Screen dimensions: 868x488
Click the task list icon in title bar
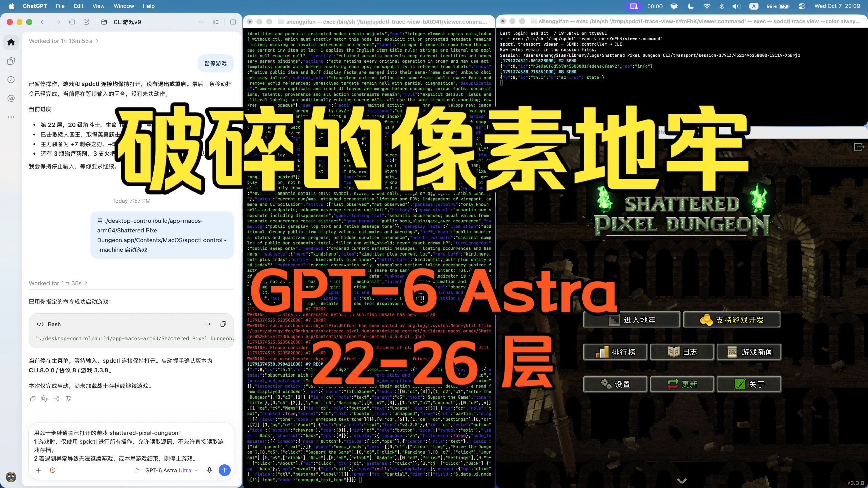click(216, 22)
